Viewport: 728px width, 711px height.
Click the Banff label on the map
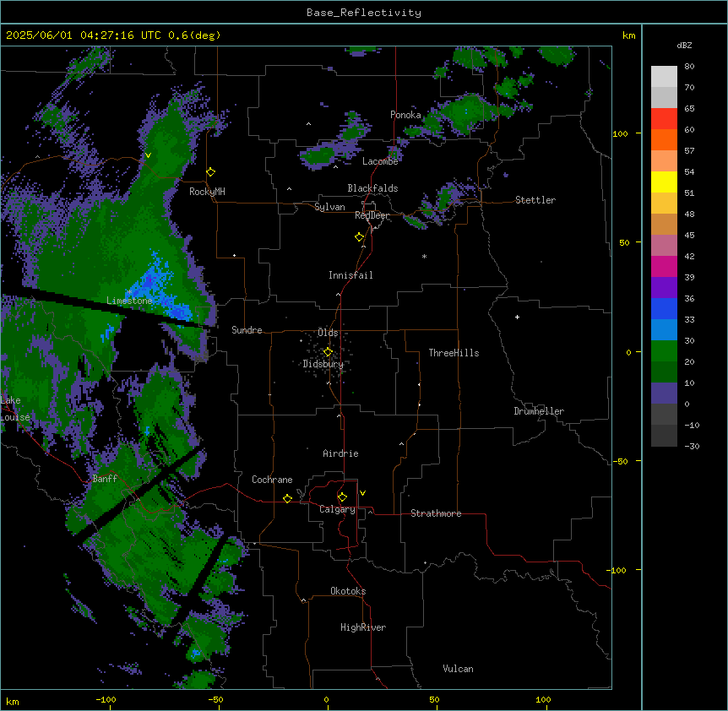pos(105,479)
